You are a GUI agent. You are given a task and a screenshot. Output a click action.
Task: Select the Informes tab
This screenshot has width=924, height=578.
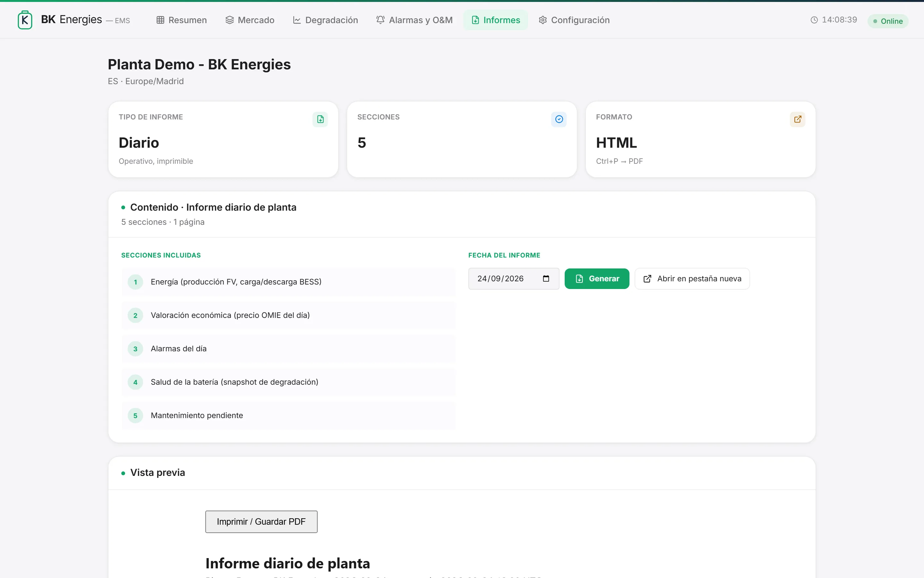496,20
